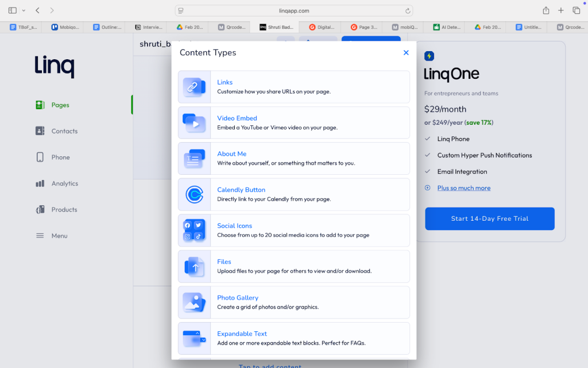This screenshot has height=368, width=588.
Task: Open the Safari sidebar dropdown arrow
Action: tap(24, 10)
